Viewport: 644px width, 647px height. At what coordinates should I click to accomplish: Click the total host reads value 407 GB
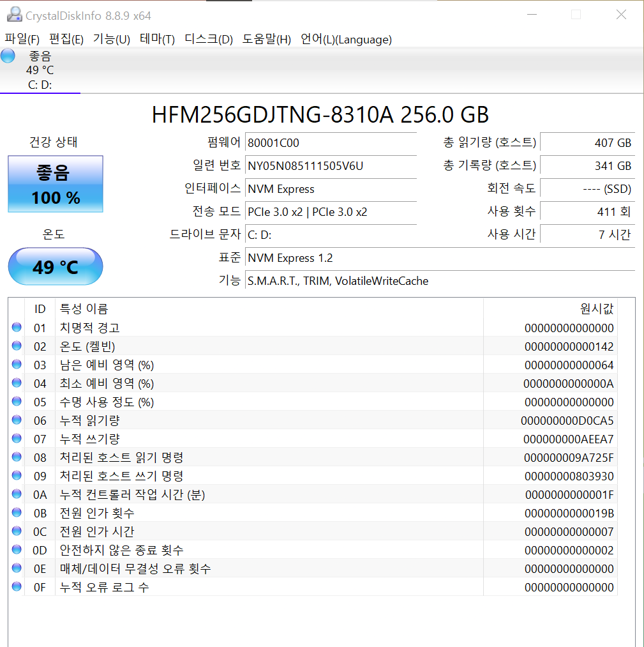[x=587, y=143]
